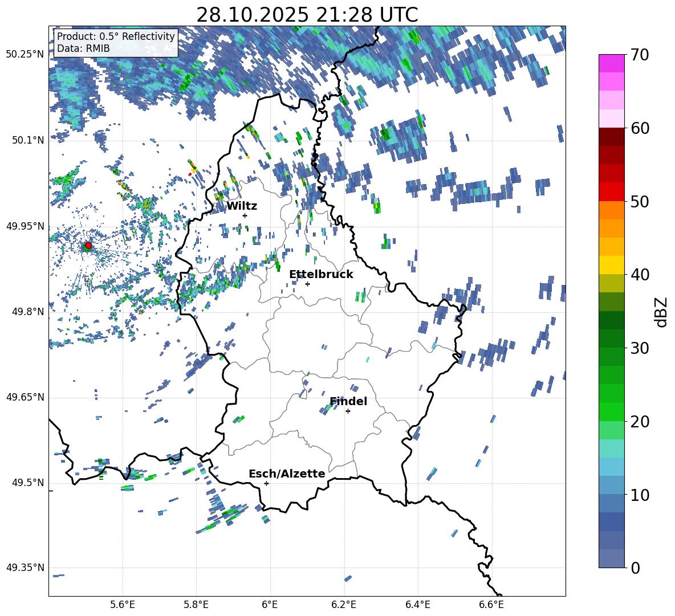Click the dBZ colorbar axis label
Image resolution: width=675 pixels, height=616 pixels.
660,312
